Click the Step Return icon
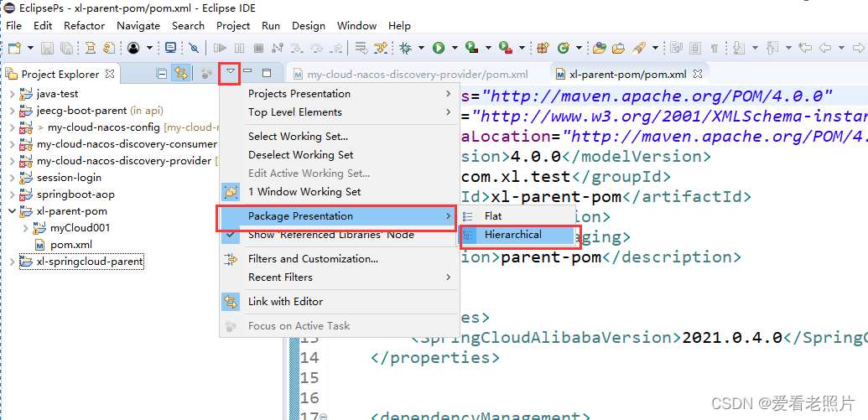The width and height of the screenshot is (868, 420). 336,48
